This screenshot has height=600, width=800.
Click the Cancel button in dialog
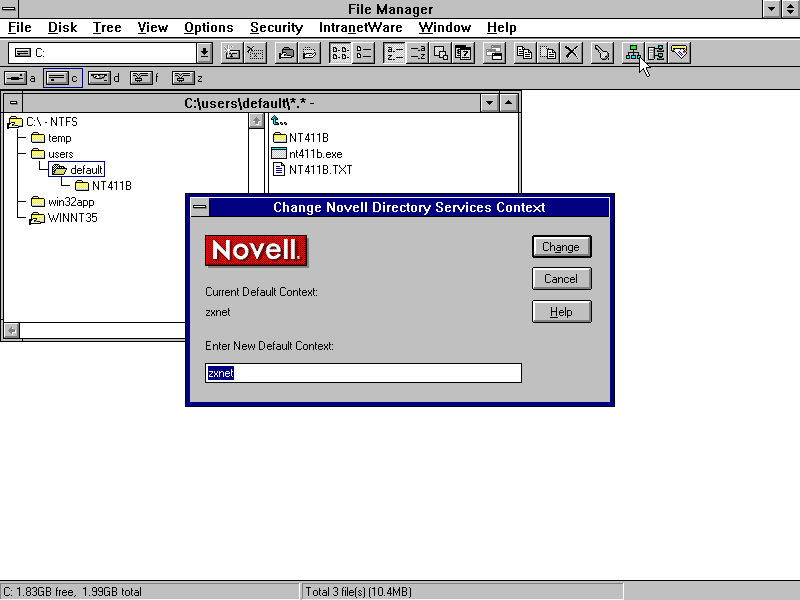[561, 279]
